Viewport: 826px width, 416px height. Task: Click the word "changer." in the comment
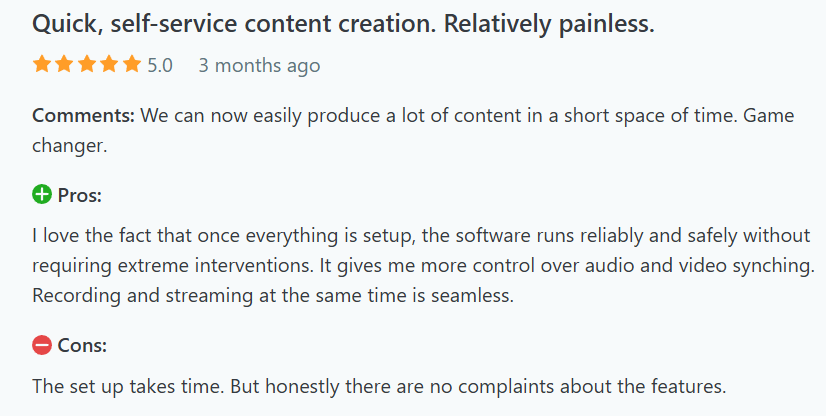[x=70, y=146]
